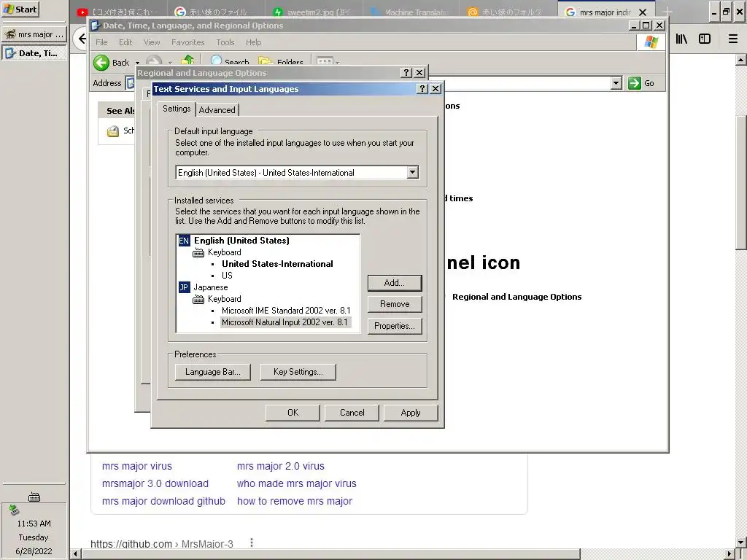The image size is (747, 560).
Task: Click the horizontal scrollbar left arrow
Action: pos(75,554)
